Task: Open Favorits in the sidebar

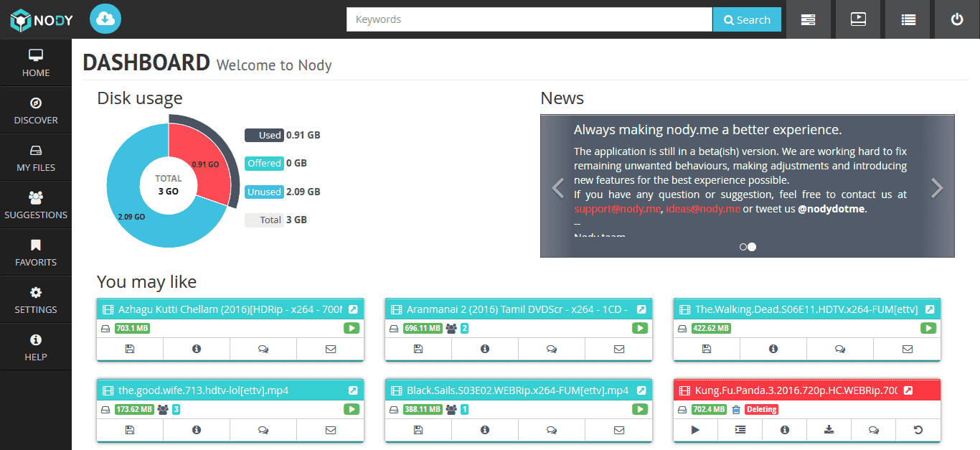Action: [x=36, y=252]
